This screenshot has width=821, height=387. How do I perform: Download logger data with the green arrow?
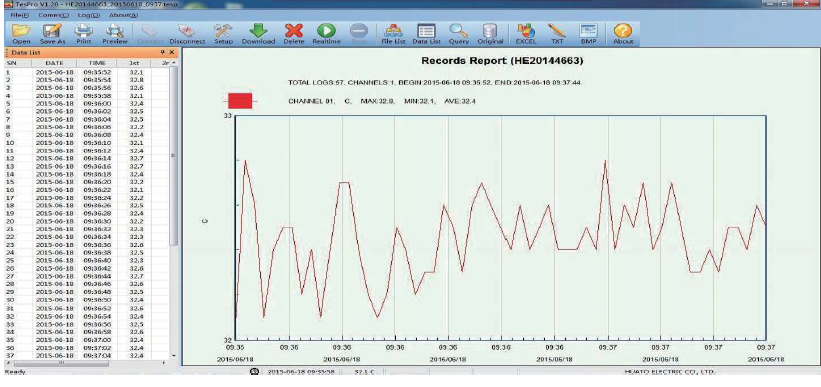coord(258,34)
